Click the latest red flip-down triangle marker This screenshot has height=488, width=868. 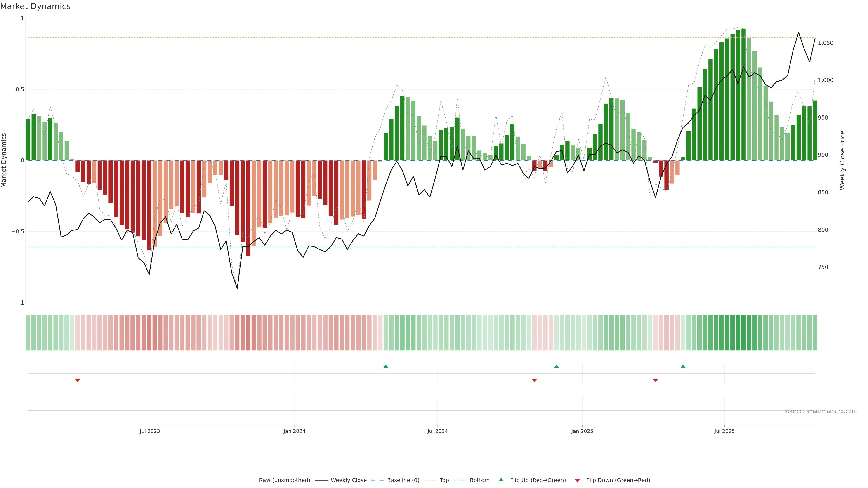[655, 380]
